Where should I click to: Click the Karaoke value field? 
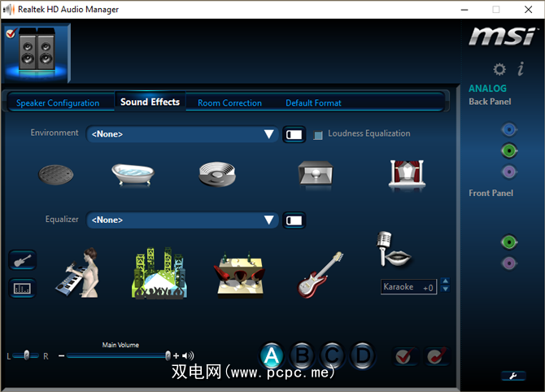coord(408,287)
